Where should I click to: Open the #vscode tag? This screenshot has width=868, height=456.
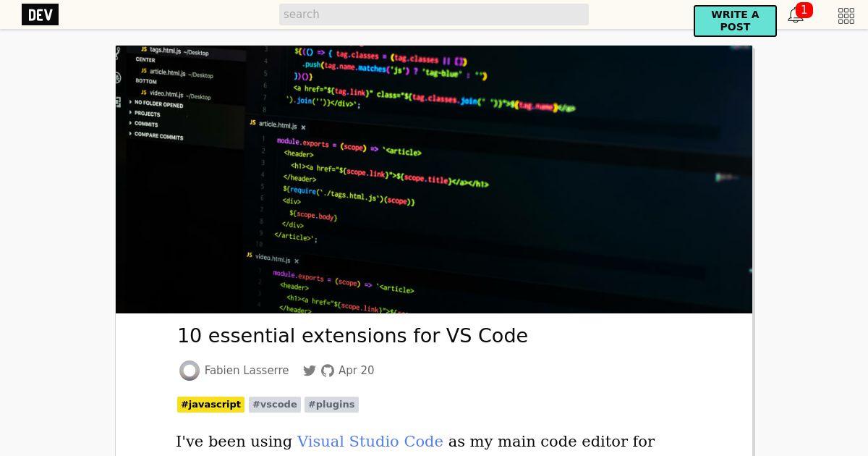click(x=275, y=405)
